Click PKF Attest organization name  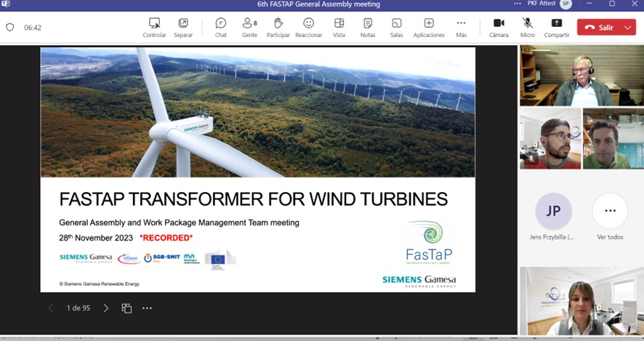click(x=542, y=4)
